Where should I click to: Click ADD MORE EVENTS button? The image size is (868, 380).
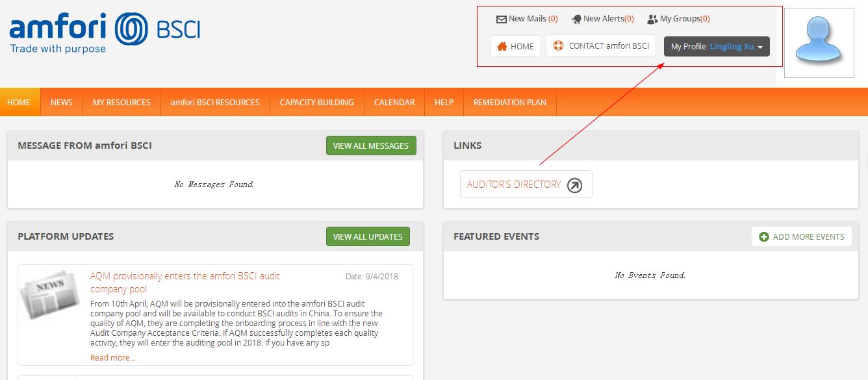click(802, 236)
